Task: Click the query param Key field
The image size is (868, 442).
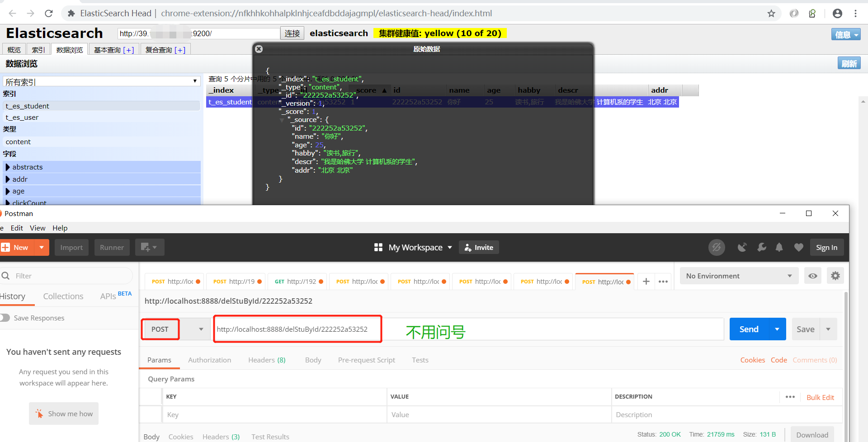Action: (x=274, y=414)
